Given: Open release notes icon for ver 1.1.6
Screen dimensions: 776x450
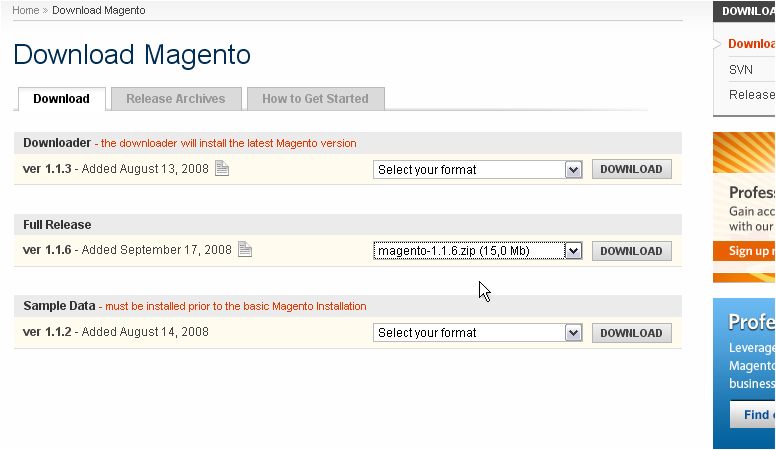Looking at the screenshot, I should [245, 250].
